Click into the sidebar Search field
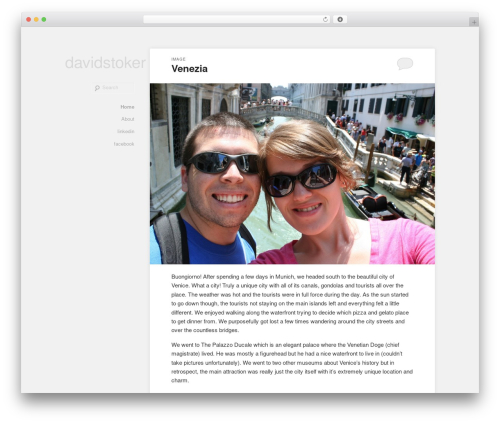The width and height of the screenshot is (500, 423). click(x=113, y=88)
